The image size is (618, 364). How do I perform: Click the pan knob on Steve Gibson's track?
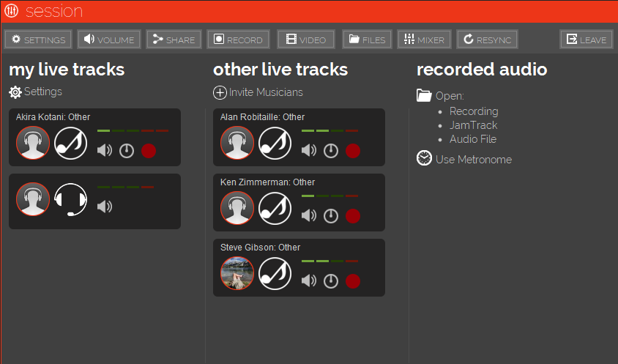point(331,281)
